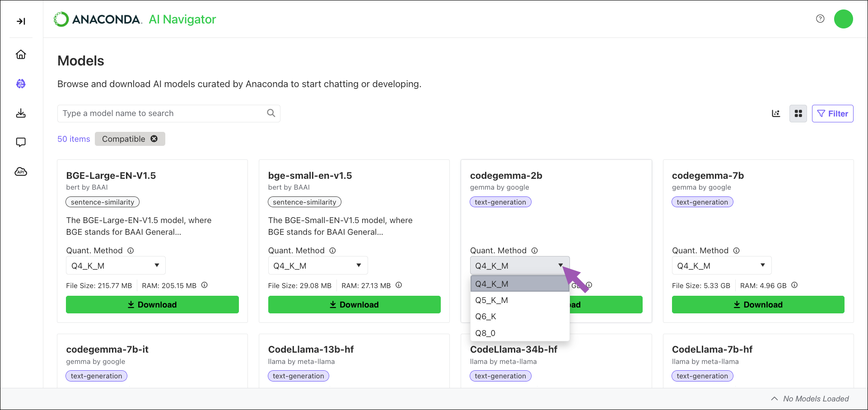Switch to chart view of models

(776, 113)
